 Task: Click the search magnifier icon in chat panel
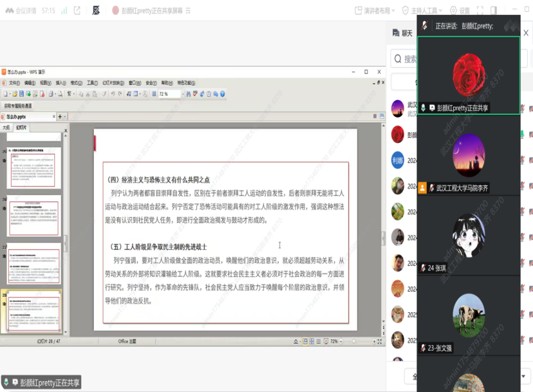click(397, 59)
